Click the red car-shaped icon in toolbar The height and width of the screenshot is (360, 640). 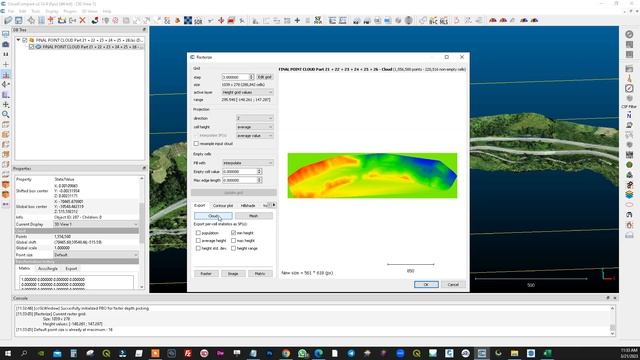coord(231,20)
